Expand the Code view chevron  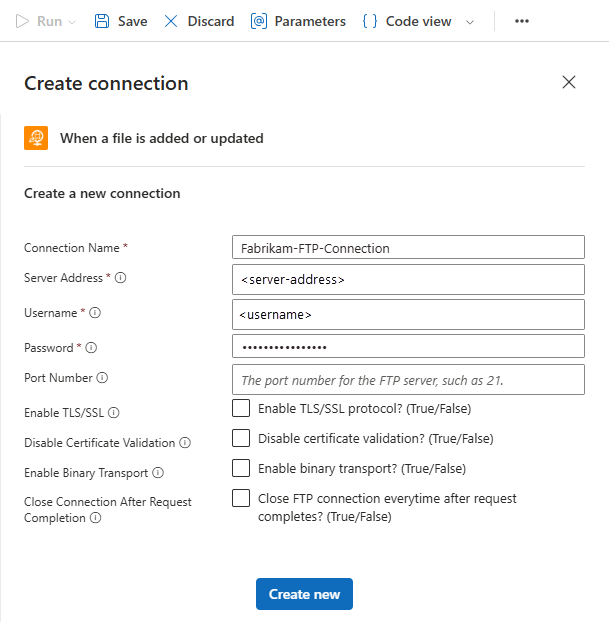470,22
